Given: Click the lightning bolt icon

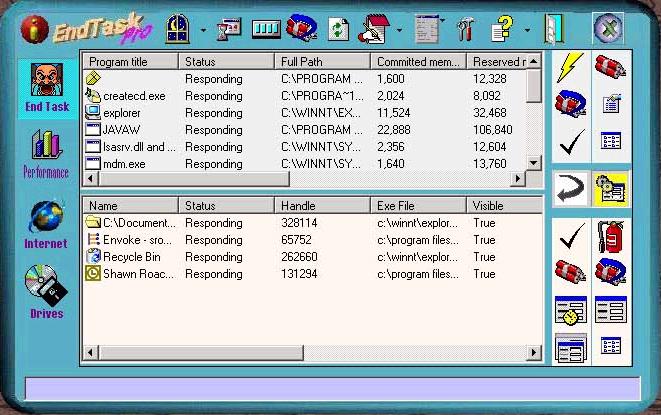Looking at the screenshot, I should click(x=570, y=67).
